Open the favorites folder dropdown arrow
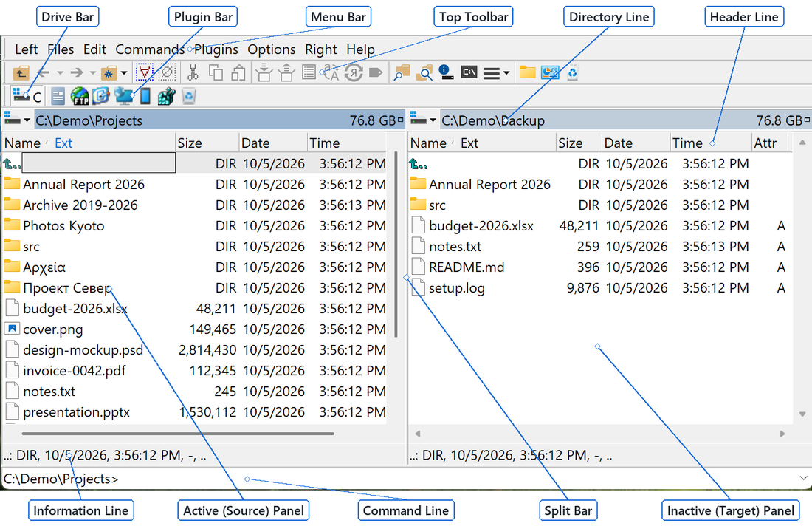 click(x=124, y=73)
